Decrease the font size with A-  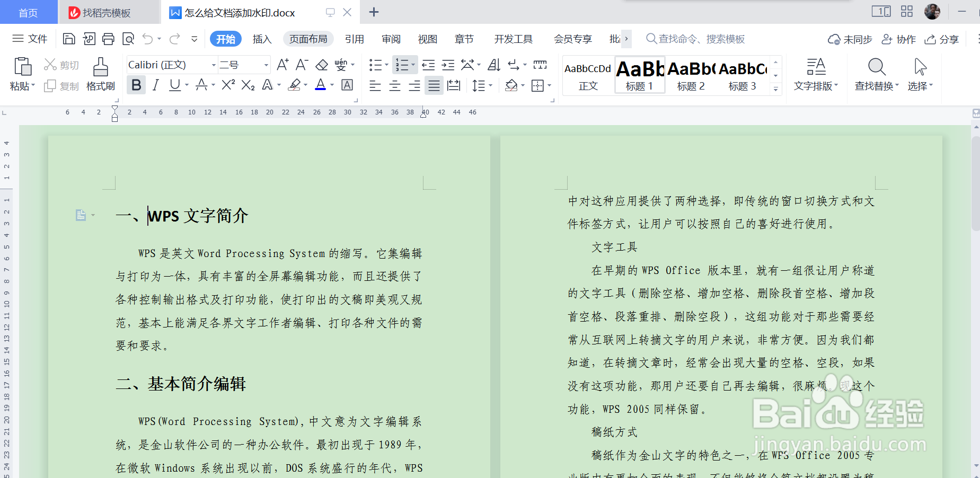302,65
